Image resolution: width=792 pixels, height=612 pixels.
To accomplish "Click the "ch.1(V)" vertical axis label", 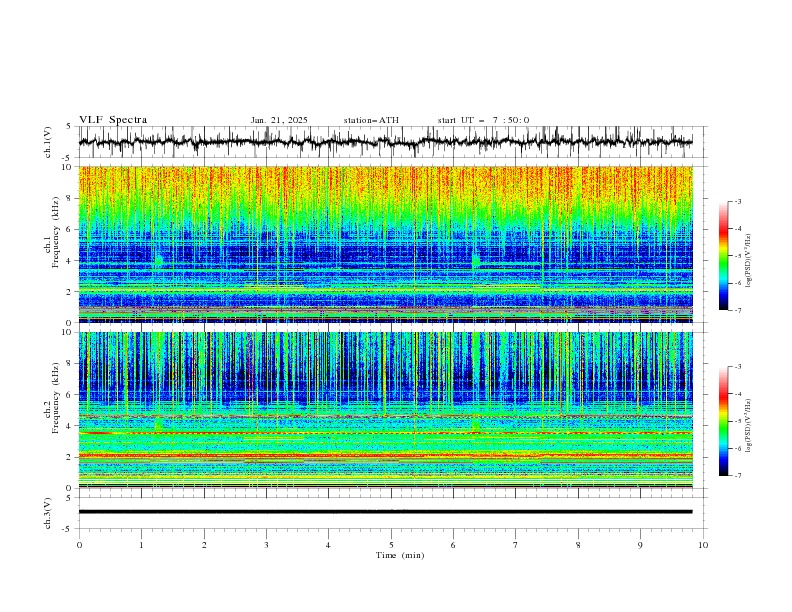I will pos(48,142).
